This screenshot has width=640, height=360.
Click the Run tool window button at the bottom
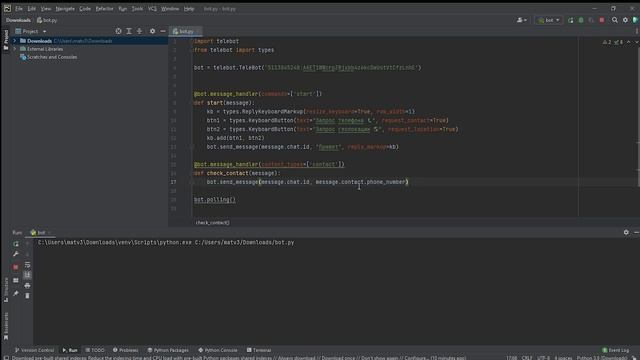click(70, 350)
